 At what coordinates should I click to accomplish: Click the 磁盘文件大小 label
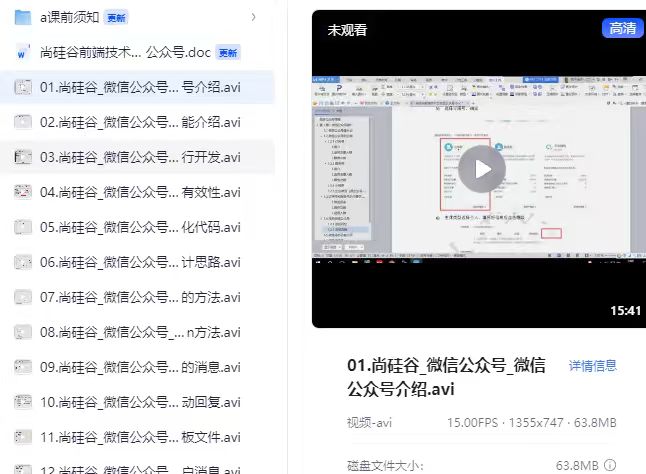coord(385,466)
